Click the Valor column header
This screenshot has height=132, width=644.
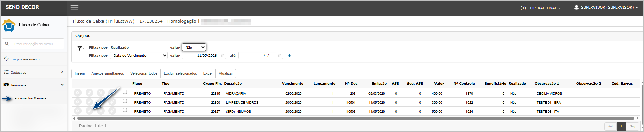click(439, 83)
